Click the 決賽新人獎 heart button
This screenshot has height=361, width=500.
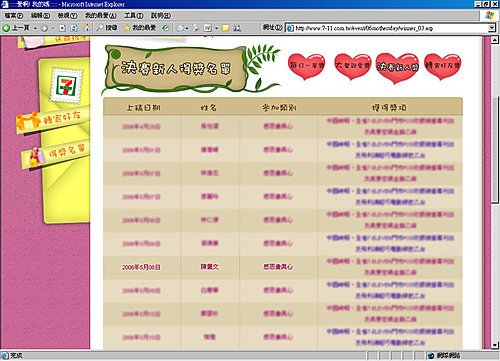coord(397,68)
